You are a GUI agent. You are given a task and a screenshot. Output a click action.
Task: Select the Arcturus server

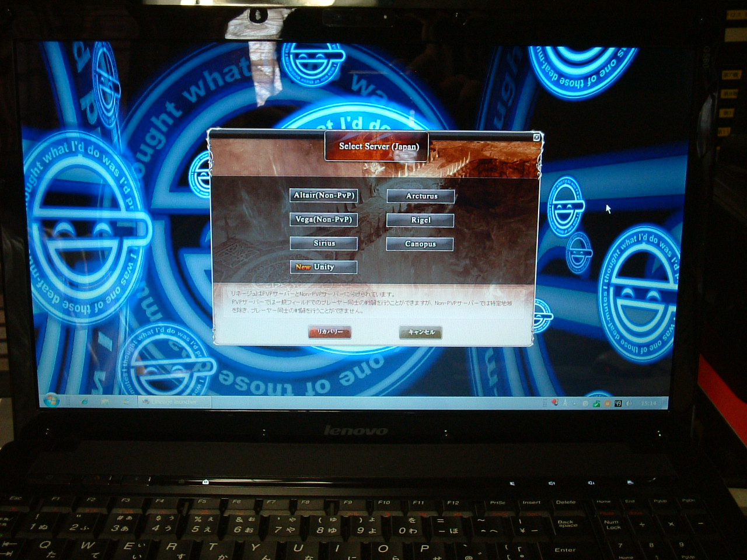click(421, 196)
